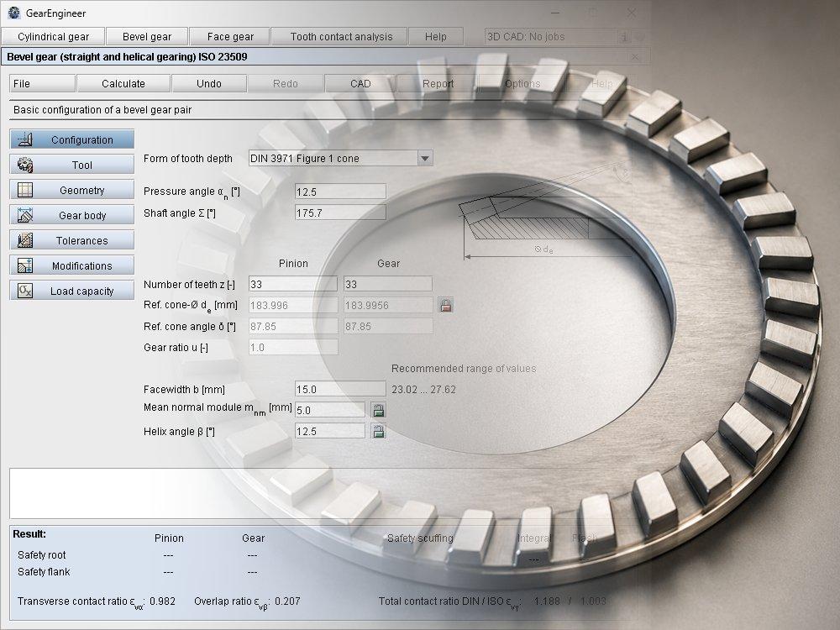Viewport: 840px width, 630px height.
Task: Click the Calculate button
Action: click(123, 83)
